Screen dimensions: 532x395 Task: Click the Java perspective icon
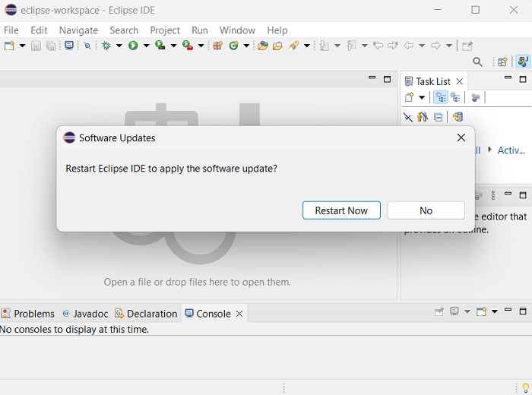click(522, 62)
